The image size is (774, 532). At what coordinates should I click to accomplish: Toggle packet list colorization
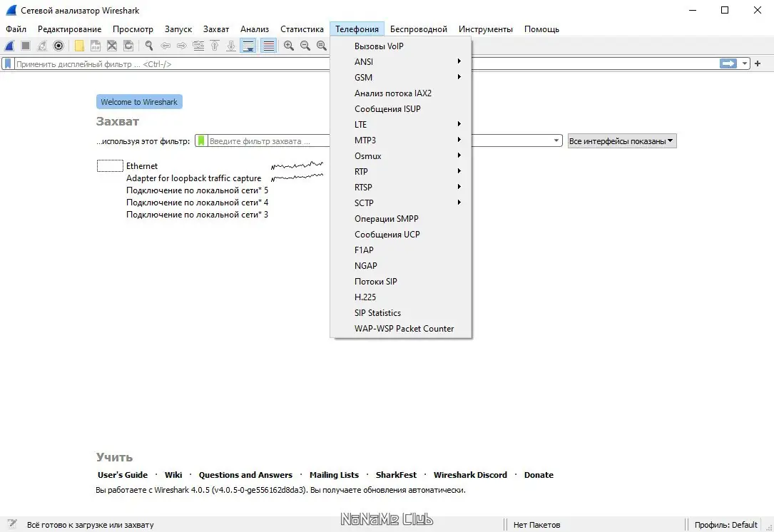tap(268, 46)
